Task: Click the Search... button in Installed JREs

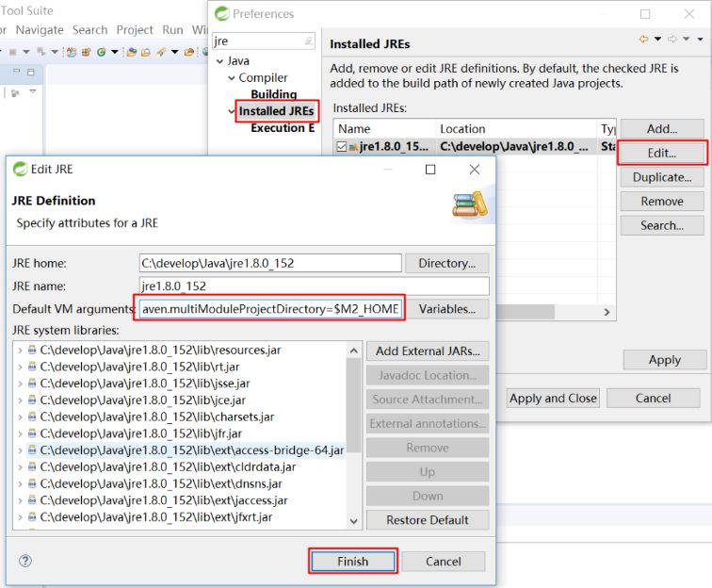Action: (662, 225)
